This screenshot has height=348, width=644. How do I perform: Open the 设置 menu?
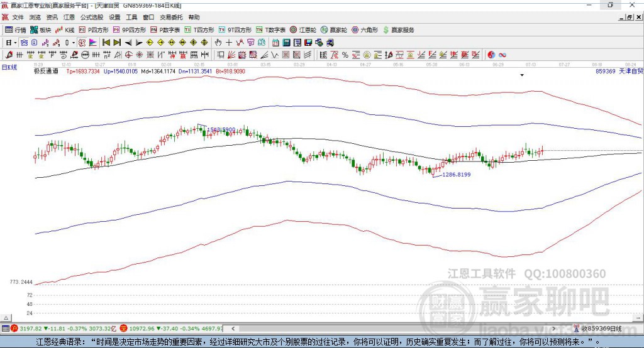[x=114, y=17]
